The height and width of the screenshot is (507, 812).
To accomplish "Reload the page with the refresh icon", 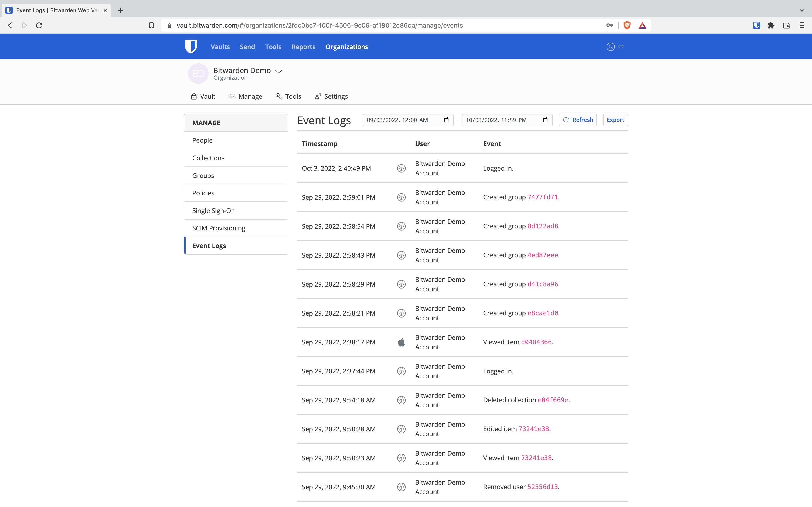I will 39,26.
